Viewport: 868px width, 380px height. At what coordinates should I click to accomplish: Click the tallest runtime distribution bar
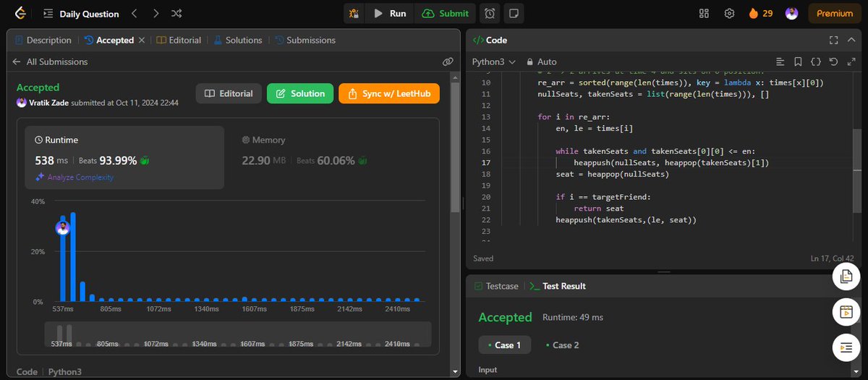(73, 257)
